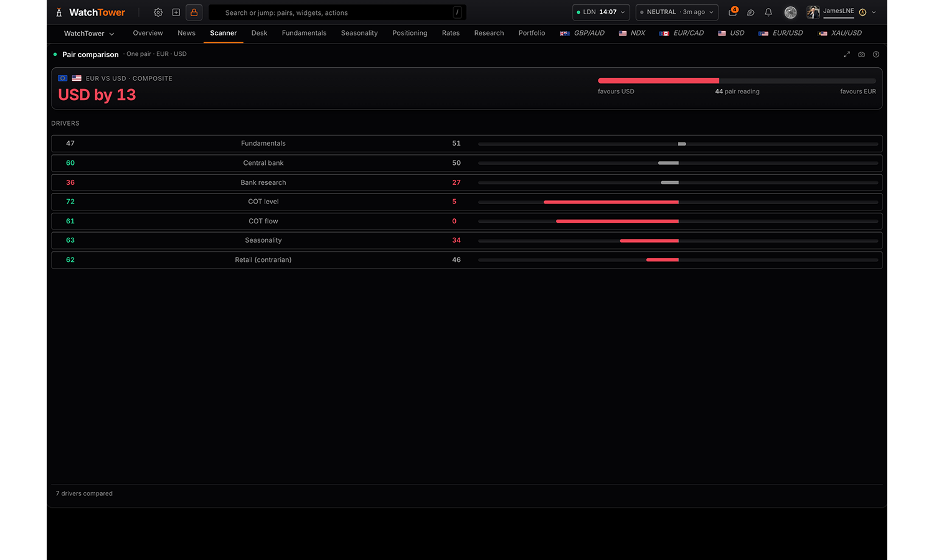This screenshot has height=560, width=934.
Task: Switch to the News tab
Action: coord(186,33)
